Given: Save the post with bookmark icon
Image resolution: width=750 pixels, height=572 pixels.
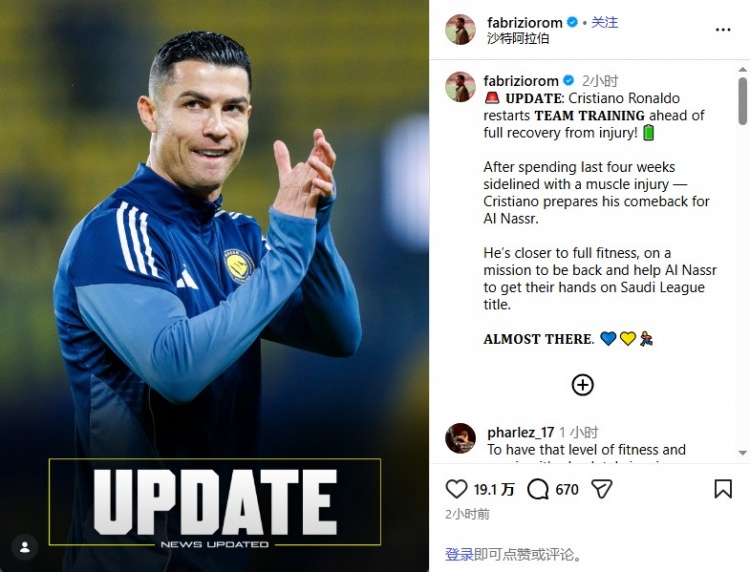Looking at the screenshot, I should pos(723,489).
